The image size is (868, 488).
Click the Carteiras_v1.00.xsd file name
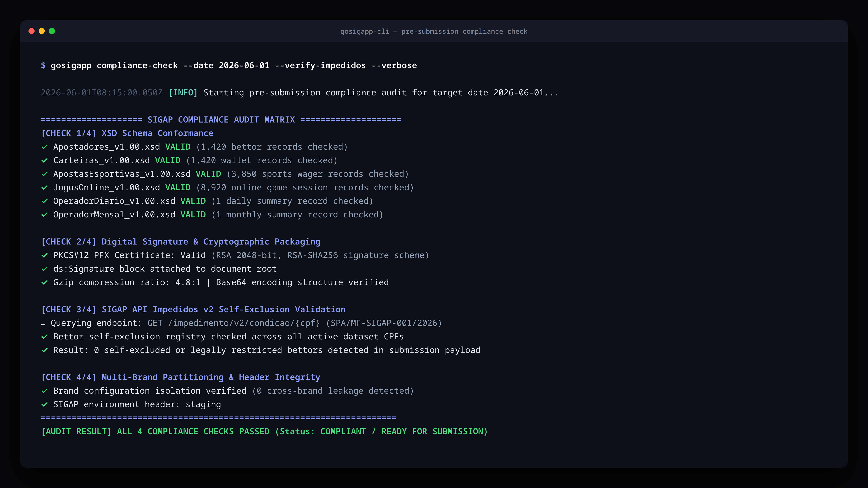(x=101, y=160)
